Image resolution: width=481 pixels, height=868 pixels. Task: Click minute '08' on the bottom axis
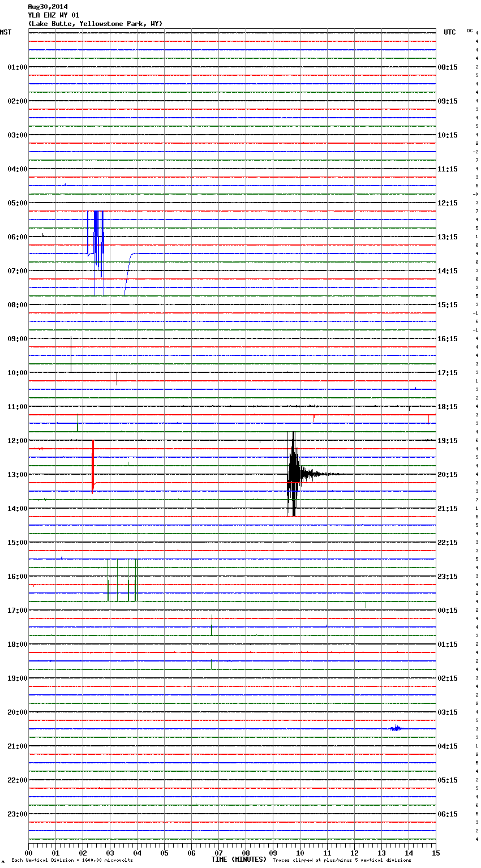[x=246, y=853]
